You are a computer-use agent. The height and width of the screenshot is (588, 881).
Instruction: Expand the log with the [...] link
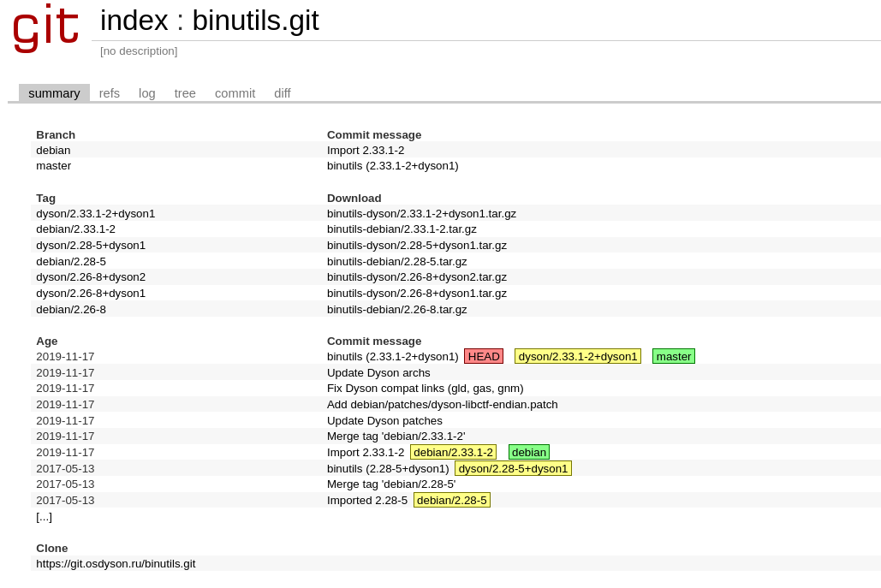[44, 517]
